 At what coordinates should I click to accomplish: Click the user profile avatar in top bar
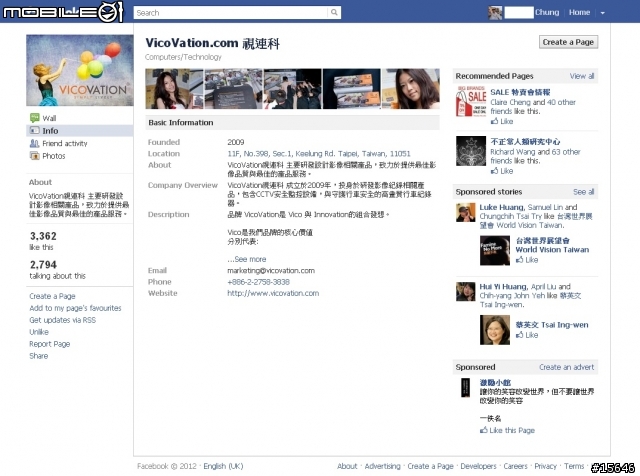495,13
